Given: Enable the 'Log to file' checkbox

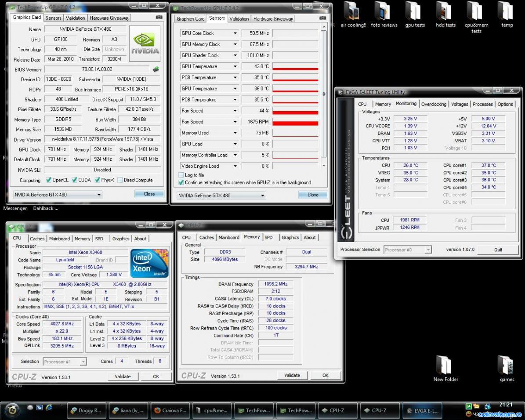Looking at the screenshot, I should 181,175.
